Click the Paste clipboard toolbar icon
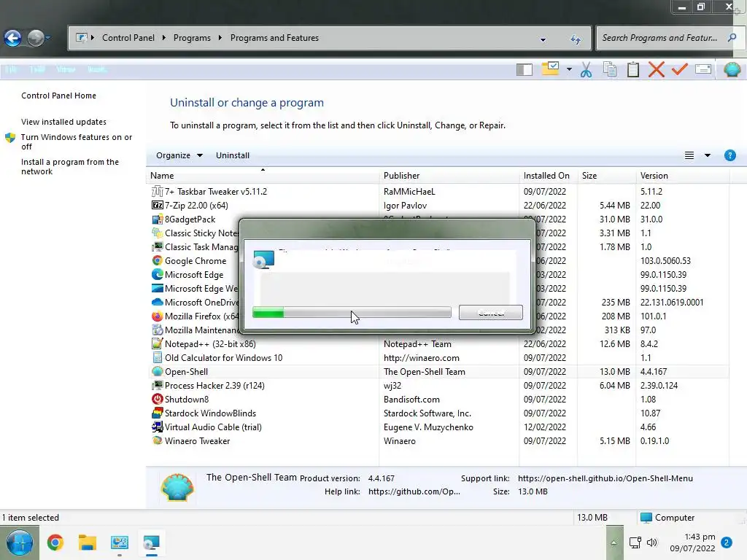 (x=633, y=69)
